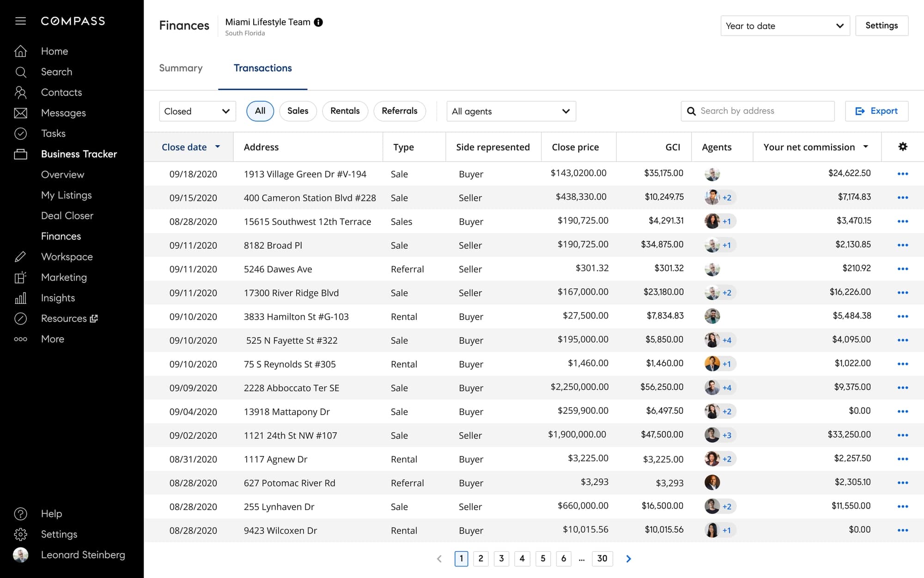Navigate to My Listings in Business Tracker
Screen dimensions: 924x578
66,195
